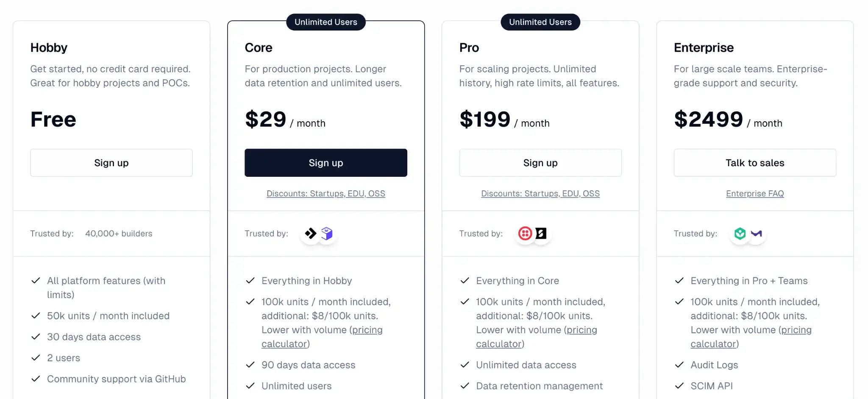Click the green hexagon logo under Enterprise

(740, 234)
